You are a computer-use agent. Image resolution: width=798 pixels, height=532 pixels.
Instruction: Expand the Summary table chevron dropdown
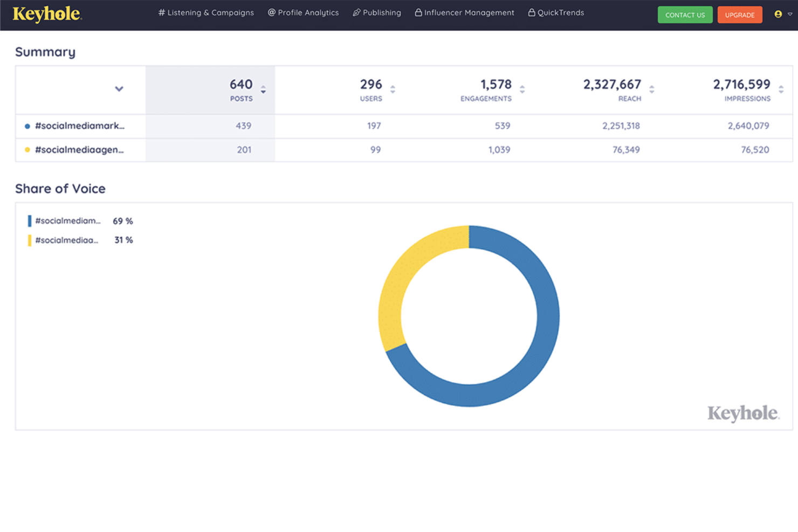point(119,89)
